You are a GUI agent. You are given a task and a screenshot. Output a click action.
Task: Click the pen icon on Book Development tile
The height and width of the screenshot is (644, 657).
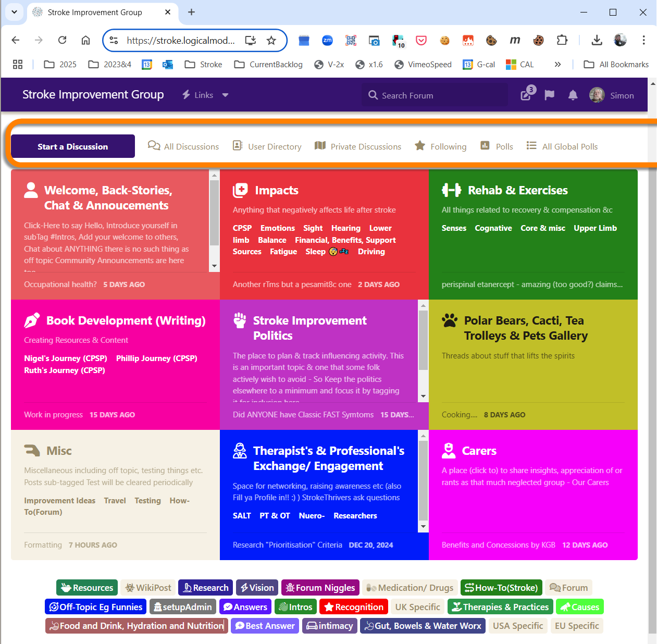tap(31, 320)
